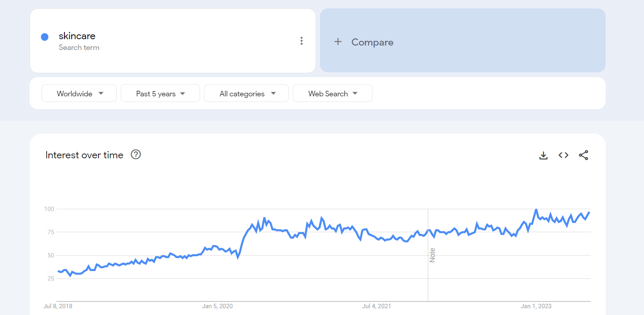Click the Jul 8, 2018 axis date label

coord(58,306)
